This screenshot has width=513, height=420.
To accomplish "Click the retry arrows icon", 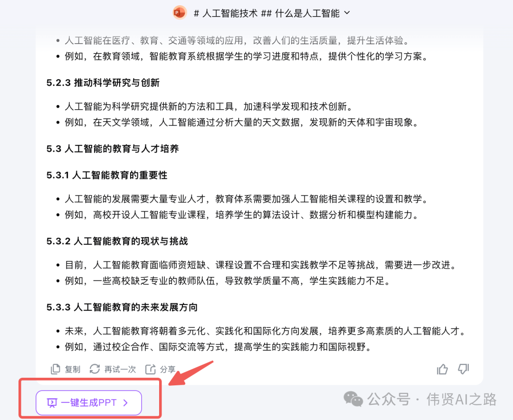I will pyautogui.click(x=95, y=369).
